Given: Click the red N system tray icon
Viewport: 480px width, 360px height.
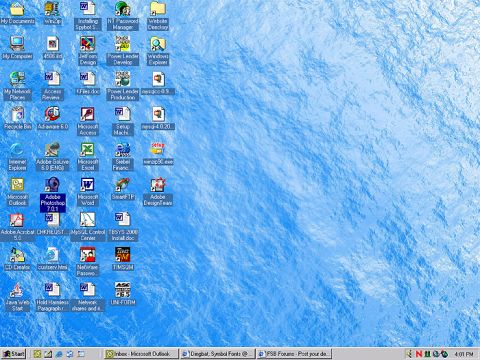Looking at the screenshot, I should [x=419, y=354].
